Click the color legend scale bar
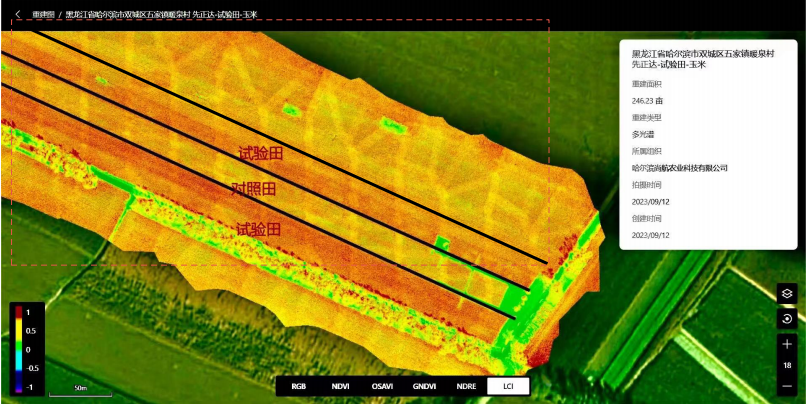807x404 pixels. tap(19, 350)
